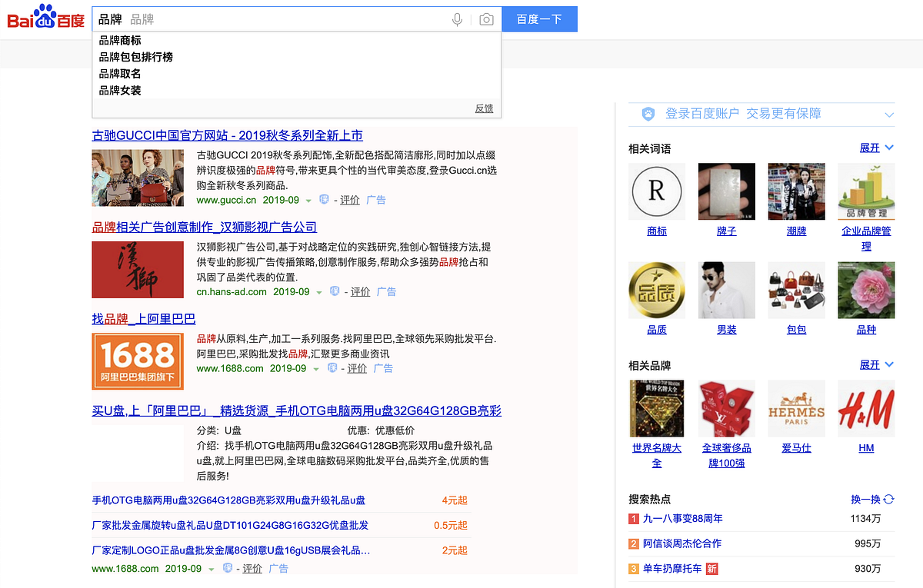Expand dropdown arrow next to cn.hans-ad.com

[x=319, y=293]
